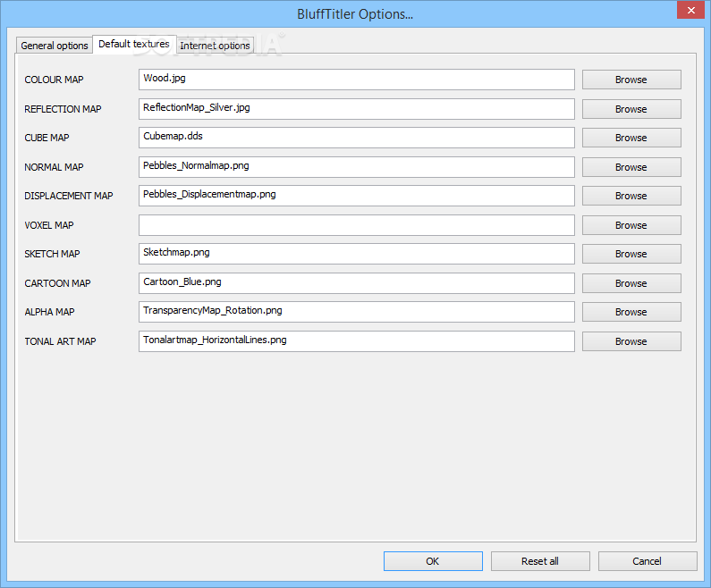
Task: Confirm settings with the OK button
Action: pyautogui.click(x=433, y=561)
